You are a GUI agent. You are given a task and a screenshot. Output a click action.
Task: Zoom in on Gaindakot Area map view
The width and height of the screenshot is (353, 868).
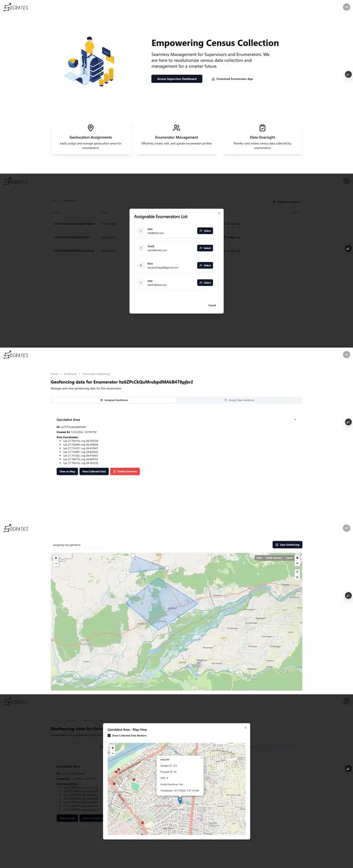point(112,747)
